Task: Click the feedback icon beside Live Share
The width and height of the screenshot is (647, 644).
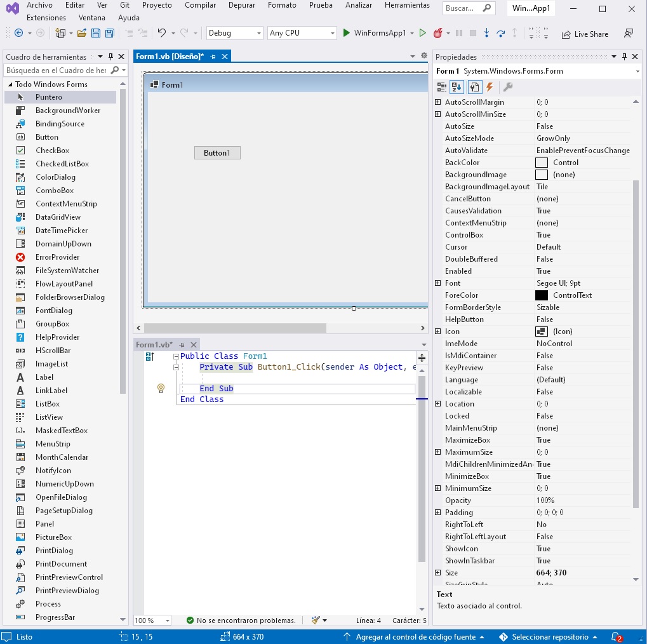Action: [629, 34]
